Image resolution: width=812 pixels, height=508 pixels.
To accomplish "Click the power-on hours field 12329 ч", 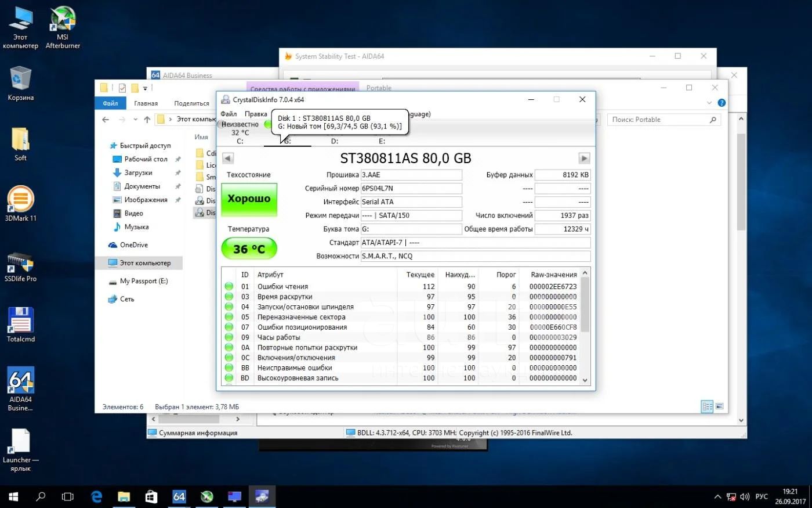I will tap(563, 229).
